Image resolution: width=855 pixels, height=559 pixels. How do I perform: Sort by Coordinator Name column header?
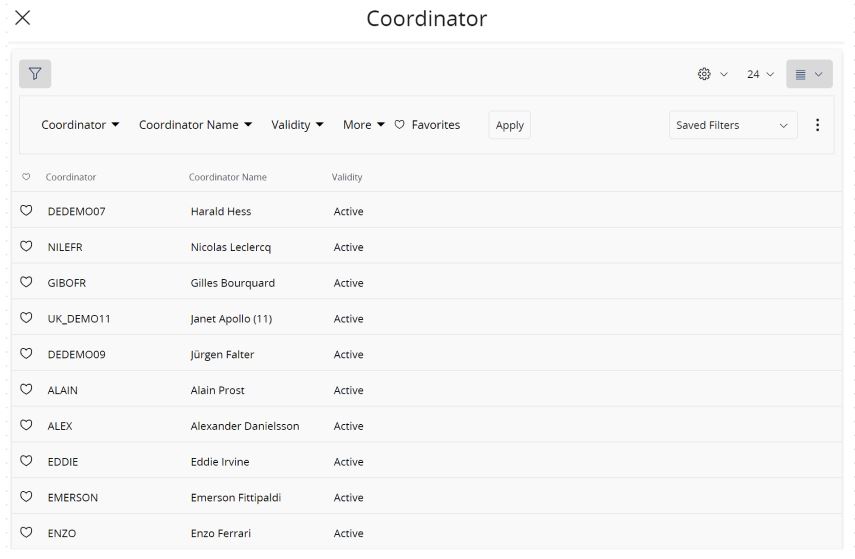click(228, 177)
